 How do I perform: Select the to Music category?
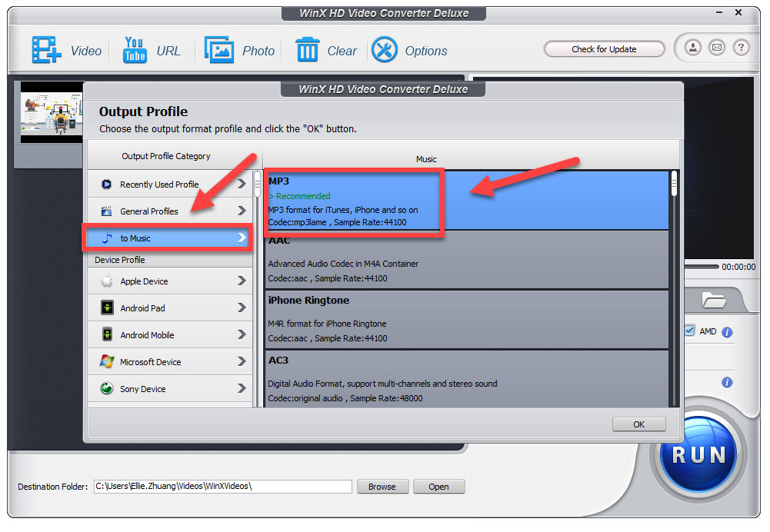pyautogui.click(x=168, y=238)
